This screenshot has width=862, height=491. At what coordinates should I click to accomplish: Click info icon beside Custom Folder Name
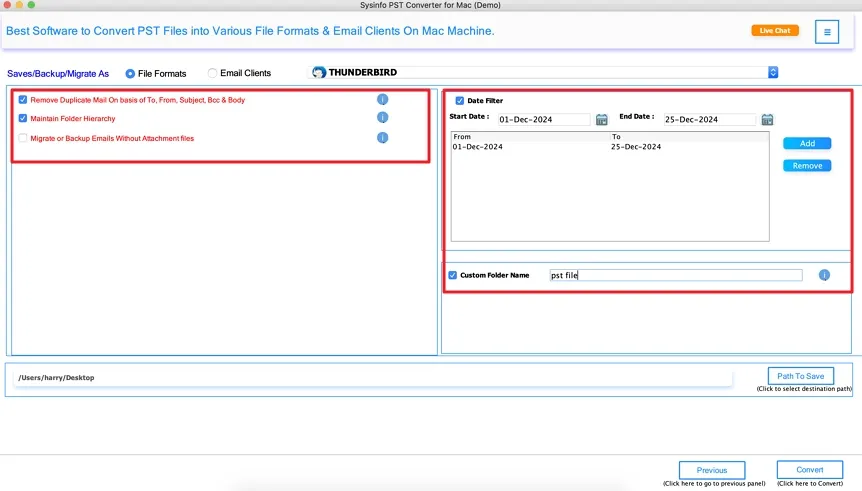pos(824,275)
